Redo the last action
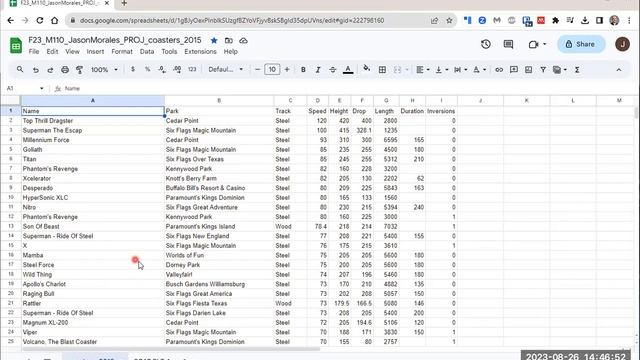Screen dimensions: 640x360 [50, 70]
